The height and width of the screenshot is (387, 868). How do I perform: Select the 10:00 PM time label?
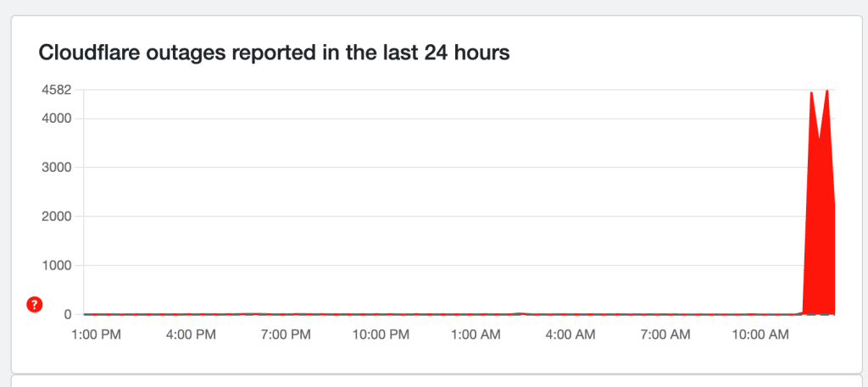click(381, 334)
